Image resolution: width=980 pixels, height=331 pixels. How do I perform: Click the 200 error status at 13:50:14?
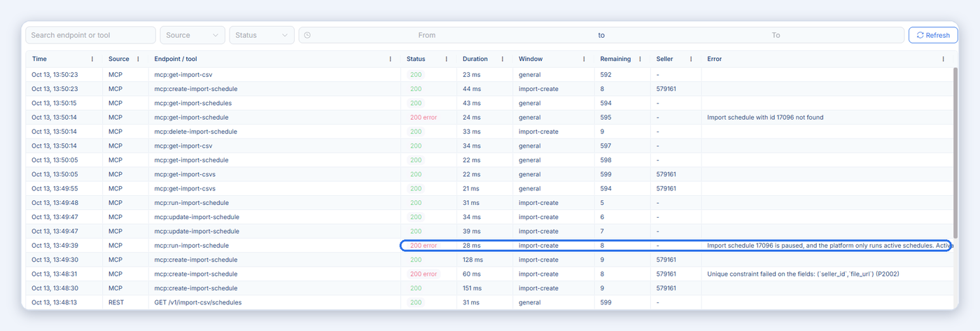[423, 118]
